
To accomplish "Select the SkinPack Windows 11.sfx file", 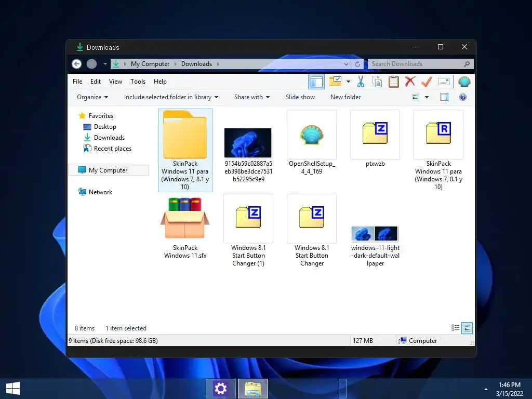I will (x=185, y=228).
